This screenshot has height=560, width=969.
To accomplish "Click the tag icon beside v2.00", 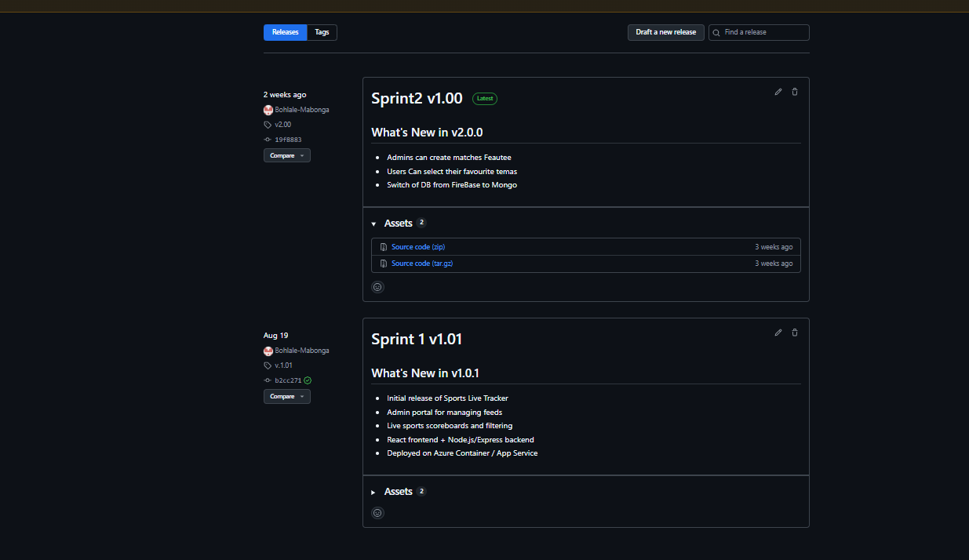I will pos(267,124).
